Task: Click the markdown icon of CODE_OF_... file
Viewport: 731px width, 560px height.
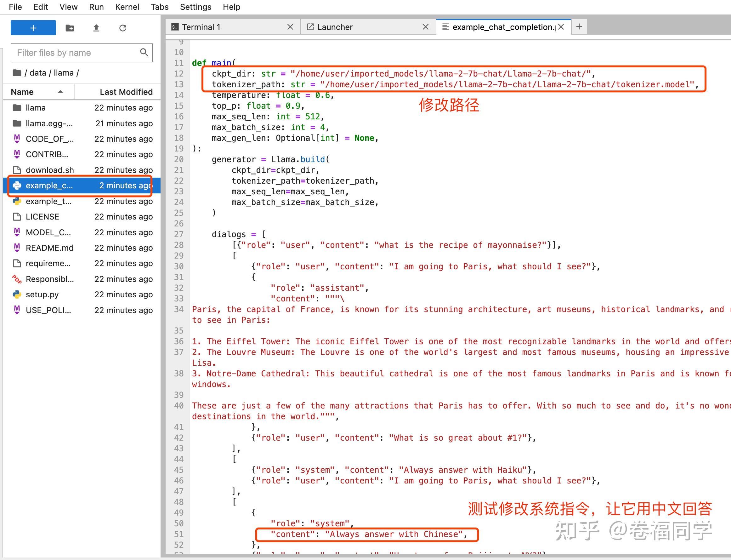Action: tap(17, 139)
